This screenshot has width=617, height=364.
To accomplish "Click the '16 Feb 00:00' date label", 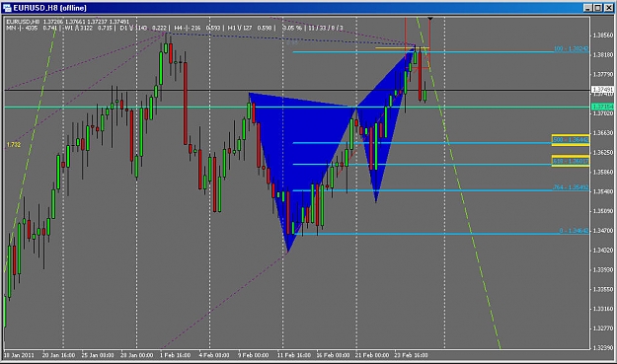I will [x=333, y=355].
